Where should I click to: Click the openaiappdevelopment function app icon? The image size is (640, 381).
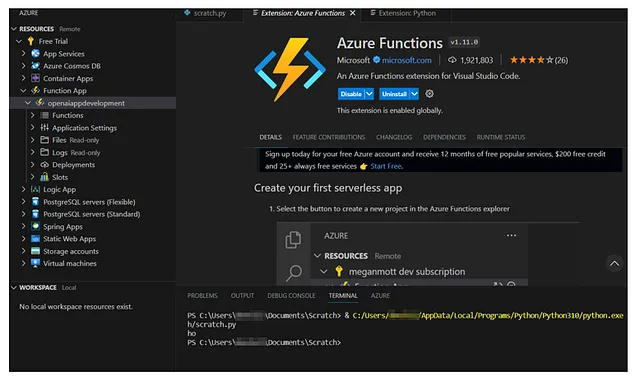[x=40, y=103]
